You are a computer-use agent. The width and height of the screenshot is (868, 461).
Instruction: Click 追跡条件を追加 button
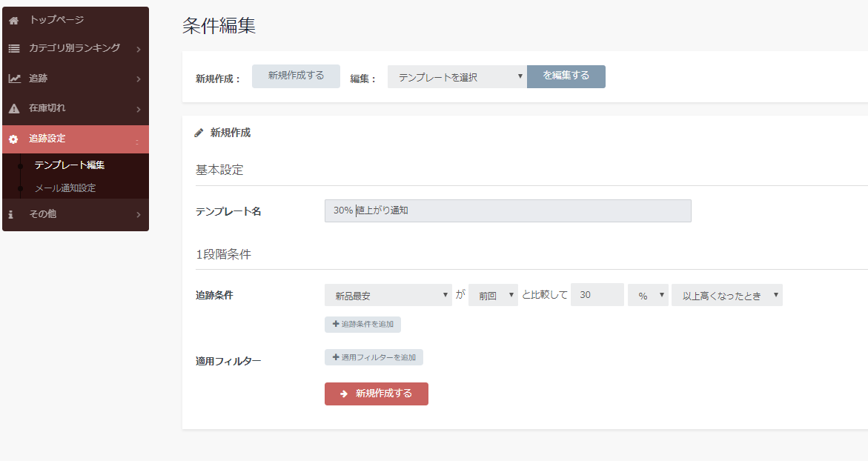[x=362, y=325]
